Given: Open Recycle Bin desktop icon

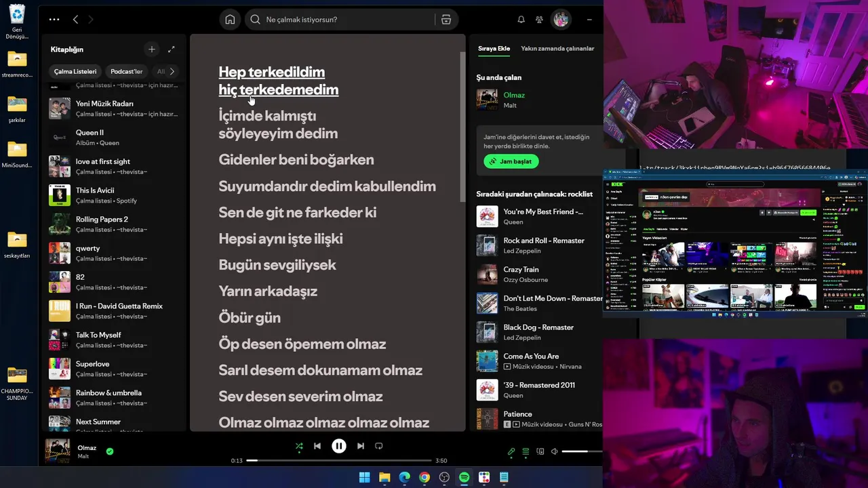Looking at the screenshot, I should [x=17, y=22].
